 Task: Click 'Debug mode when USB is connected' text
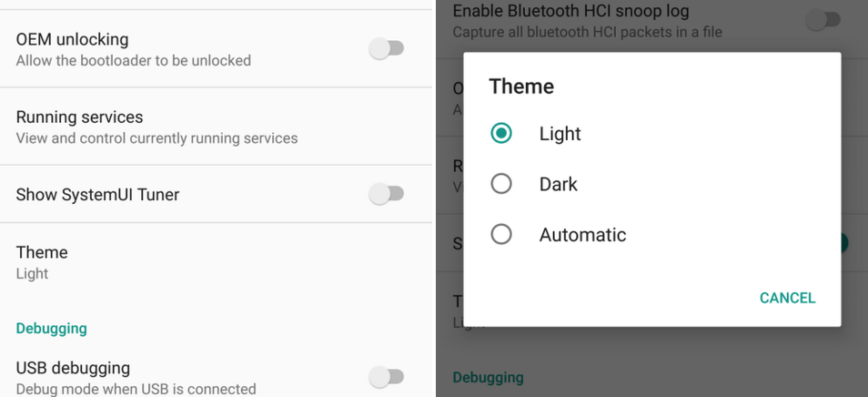point(136,389)
